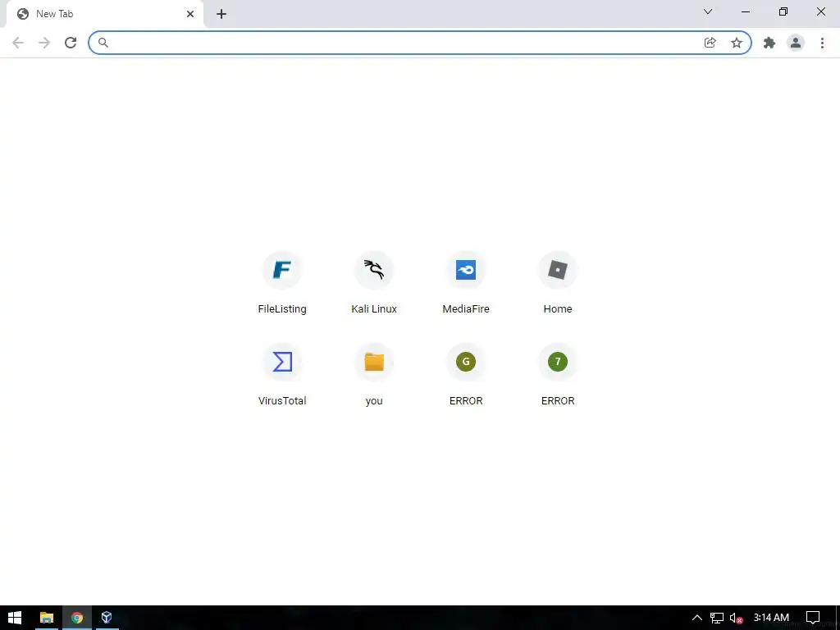Viewport: 840px width, 630px height.
Task: Bookmark this tab with the star icon
Action: click(737, 43)
